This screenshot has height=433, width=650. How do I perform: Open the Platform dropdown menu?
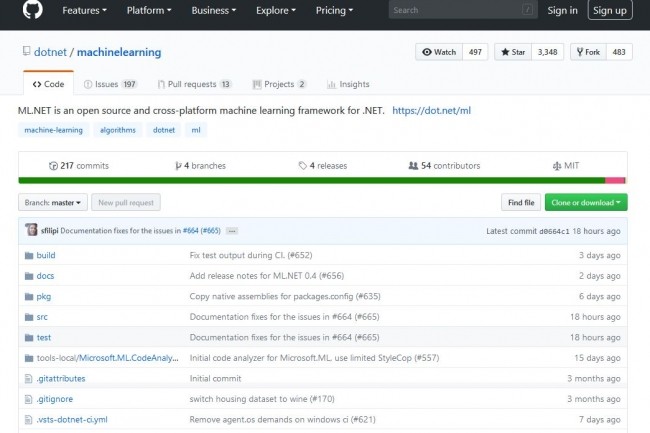point(149,10)
